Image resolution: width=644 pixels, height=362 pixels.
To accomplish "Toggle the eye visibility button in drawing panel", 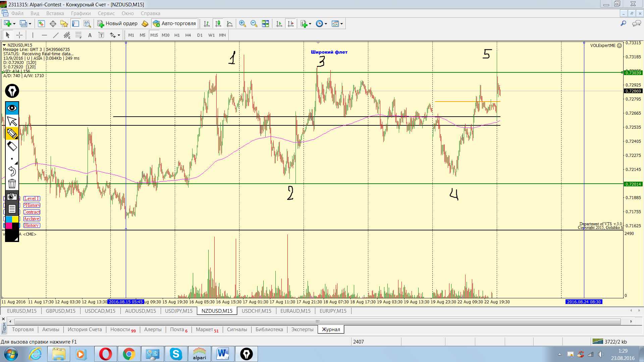I will pos(12,108).
